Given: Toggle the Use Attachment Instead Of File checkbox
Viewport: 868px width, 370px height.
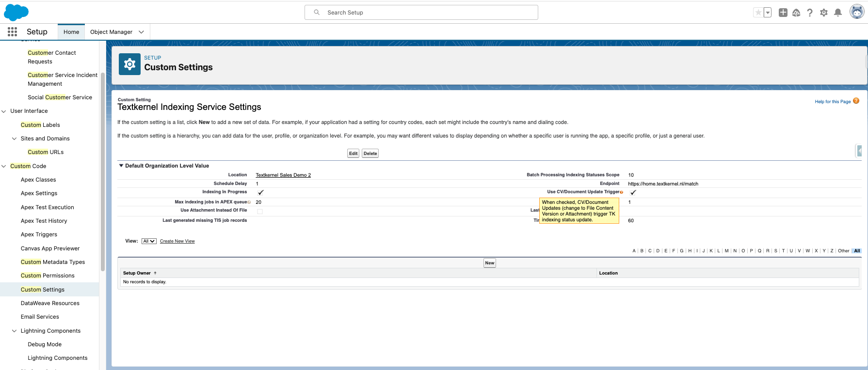Looking at the screenshot, I should coord(260,211).
